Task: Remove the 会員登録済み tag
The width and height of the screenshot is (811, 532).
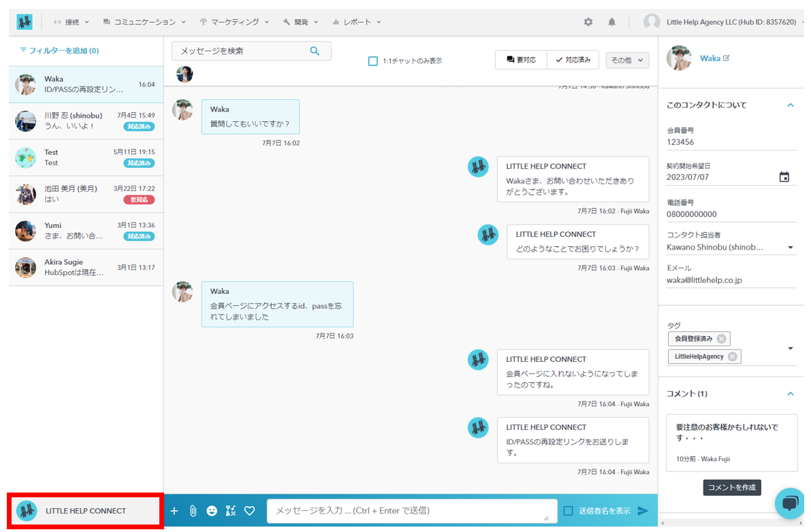Action: click(721, 339)
